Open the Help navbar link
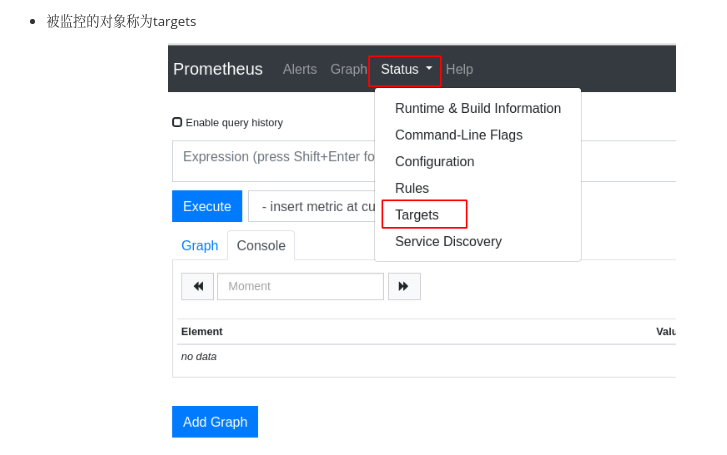This screenshot has width=727, height=455. (459, 69)
